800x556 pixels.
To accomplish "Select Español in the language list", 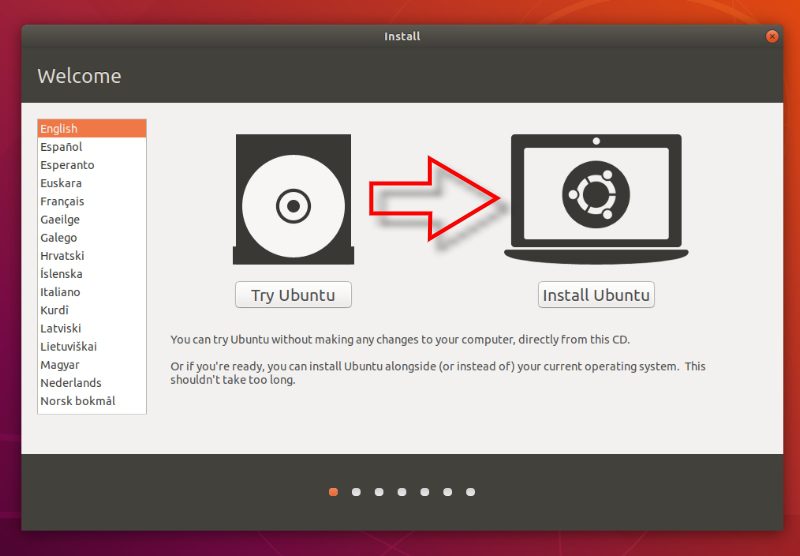I will click(x=92, y=147).
